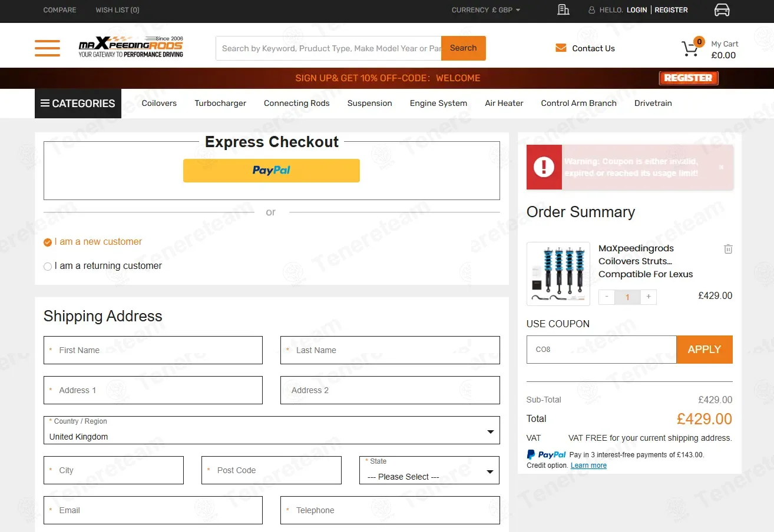This screenshot has width=774, height=532.
Task: Expand the Categories menu
Action: [78, 104]
